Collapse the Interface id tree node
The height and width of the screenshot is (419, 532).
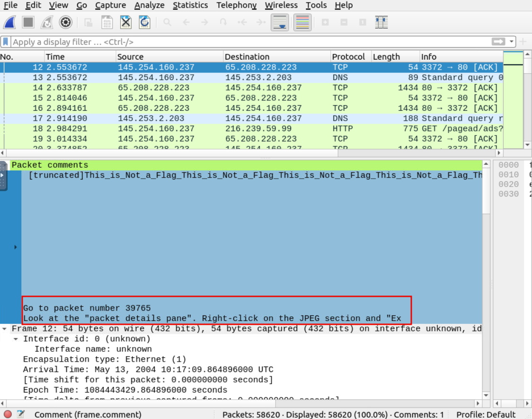pyautogui.click(x=16, y=339)
